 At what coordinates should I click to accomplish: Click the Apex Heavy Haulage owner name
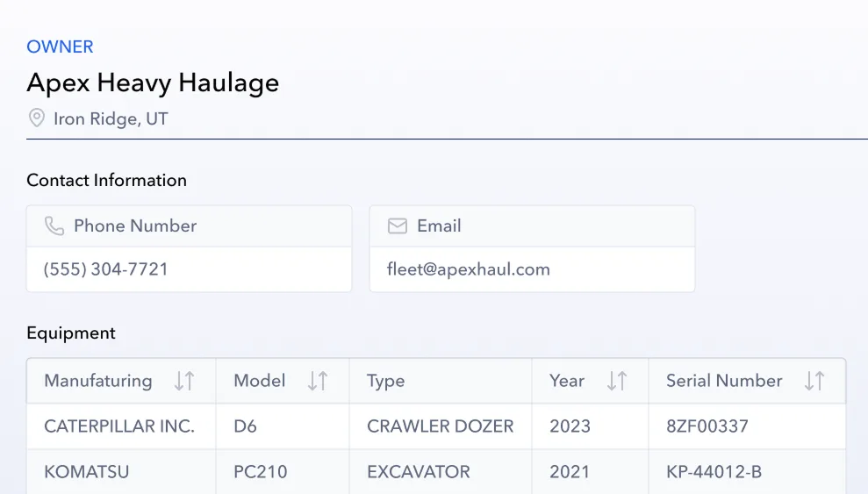coord(153,82)
